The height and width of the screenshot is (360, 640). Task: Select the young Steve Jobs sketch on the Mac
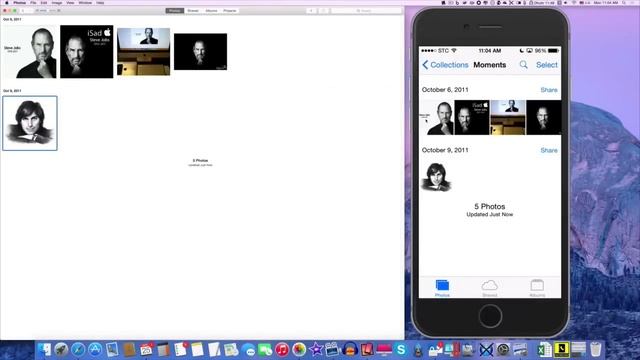30,123
